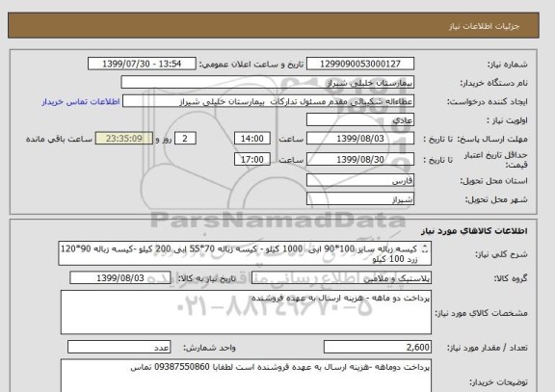Click the شماره نیاز number field
Viewport: 555px width, 392px height.
(x=360, y=64)
